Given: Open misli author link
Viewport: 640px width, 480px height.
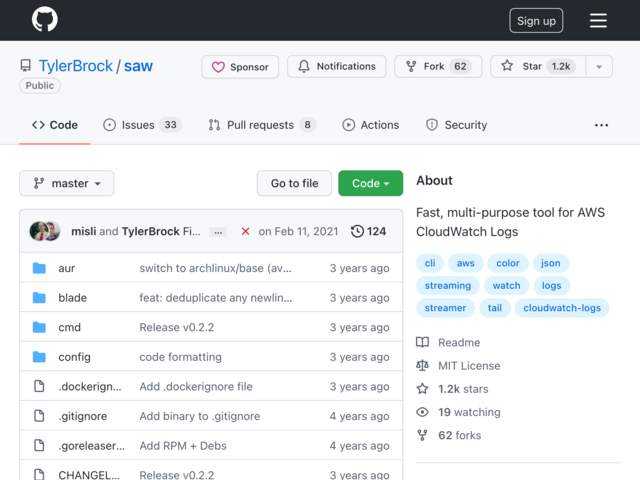Looking at the screenshot, I should [x=84, y=231].
